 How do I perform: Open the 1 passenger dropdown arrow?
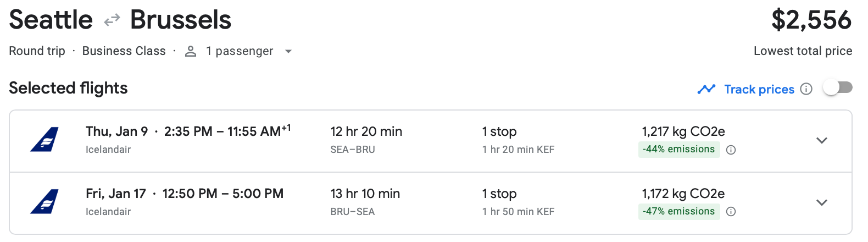pos(288,52)
